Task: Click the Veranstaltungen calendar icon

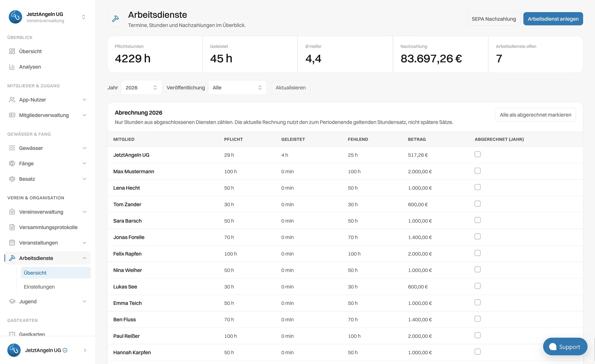Action: pos(12,243)
